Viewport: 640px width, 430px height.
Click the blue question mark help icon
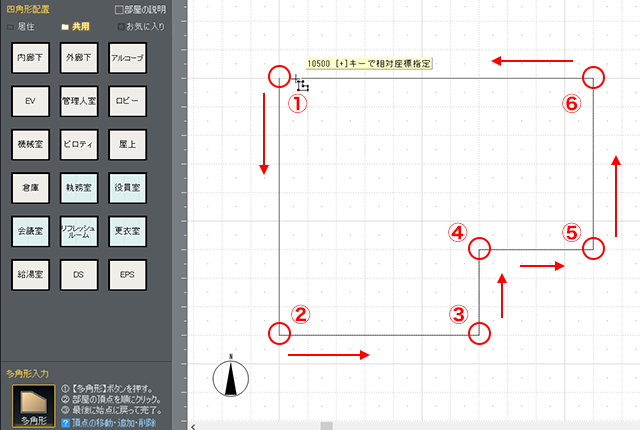(65, 424)
